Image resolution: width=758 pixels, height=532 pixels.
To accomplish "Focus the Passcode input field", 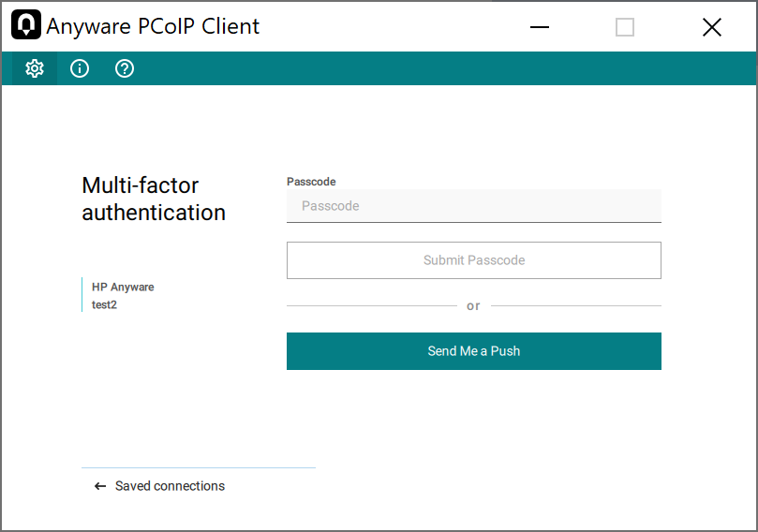I will (473, 206).
